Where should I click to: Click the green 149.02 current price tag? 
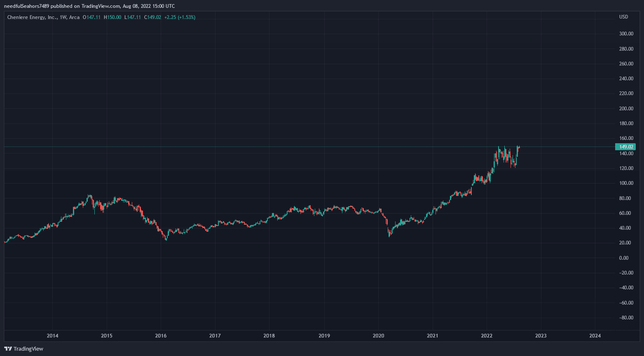[625, 147]
